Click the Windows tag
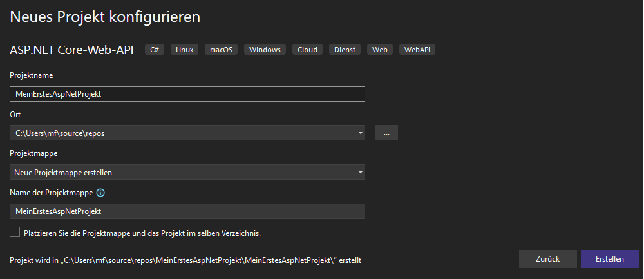Screen dimensions: 644x279 tap(265, 50)
